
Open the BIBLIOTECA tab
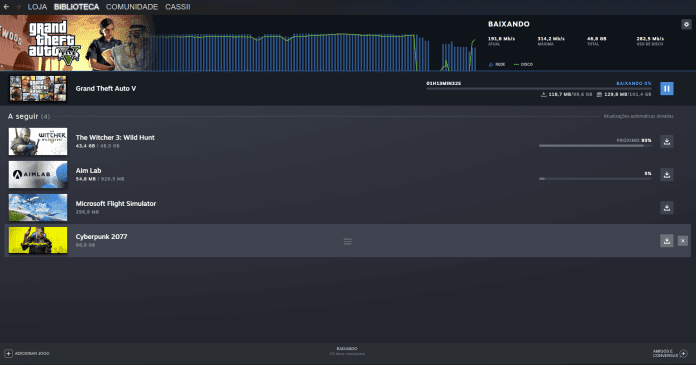point(76,7)
